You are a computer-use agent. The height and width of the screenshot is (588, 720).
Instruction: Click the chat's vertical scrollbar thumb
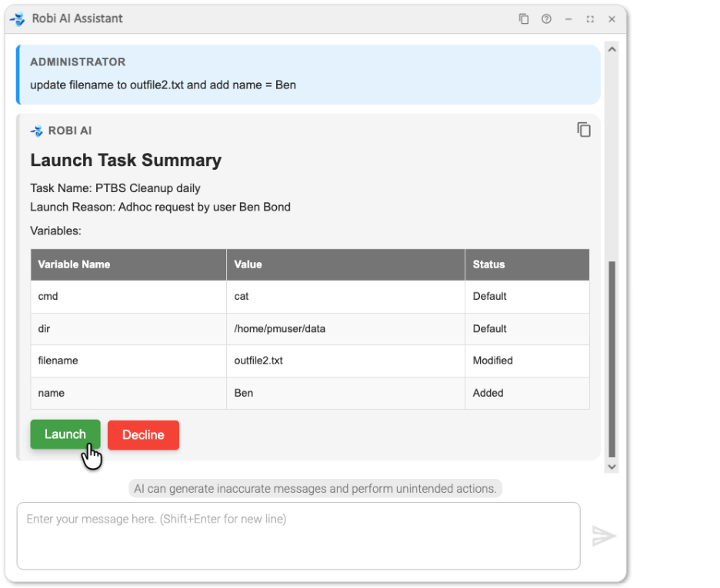tap(612, 357)
